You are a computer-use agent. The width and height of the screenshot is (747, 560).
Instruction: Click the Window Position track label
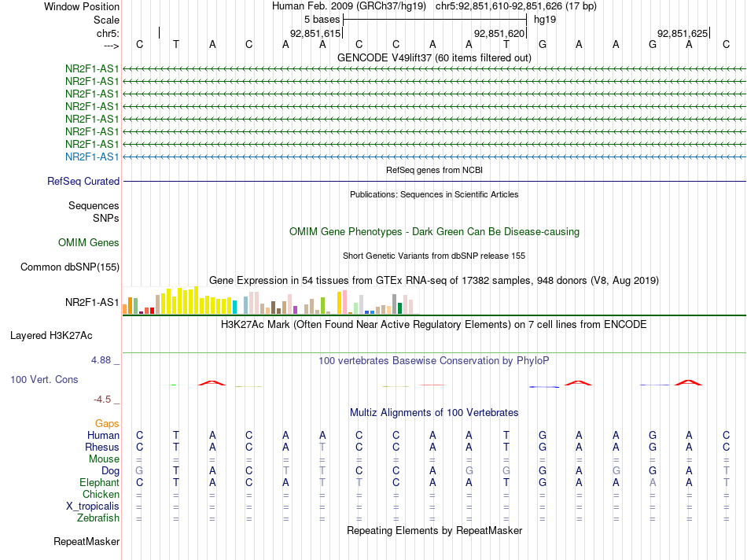82,6
